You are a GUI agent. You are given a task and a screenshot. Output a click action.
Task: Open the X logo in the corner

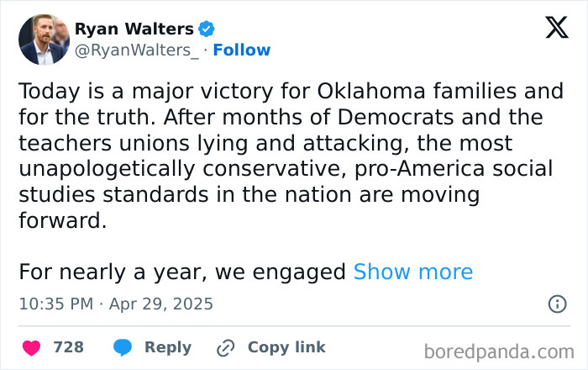[555, 29]
